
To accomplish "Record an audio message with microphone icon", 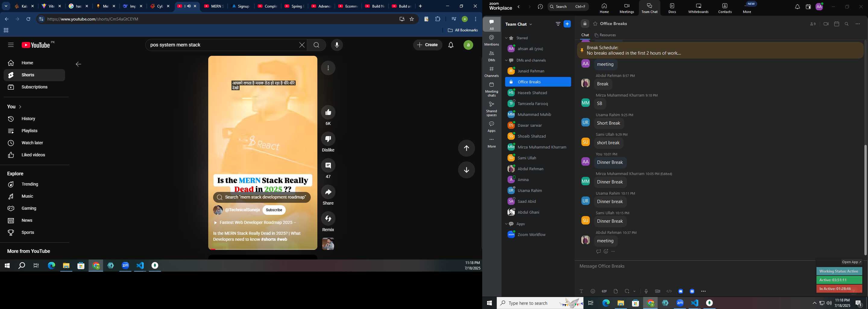I will (646, 291).
